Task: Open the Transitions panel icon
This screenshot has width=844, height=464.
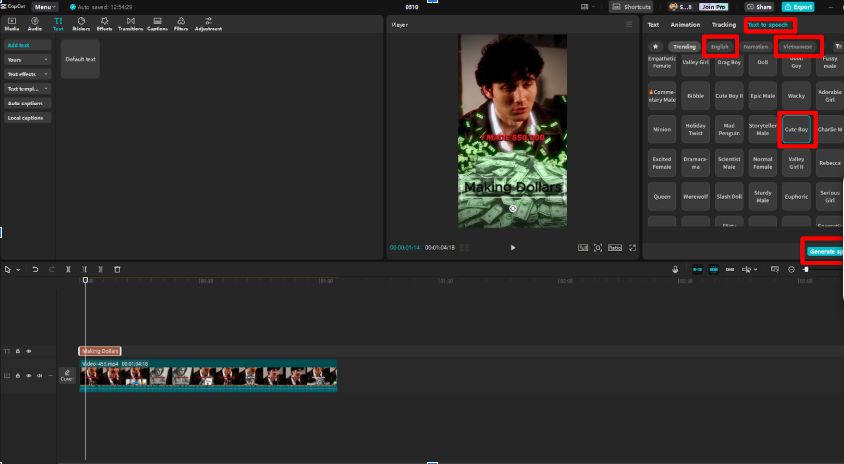Action: pos(130,24)
